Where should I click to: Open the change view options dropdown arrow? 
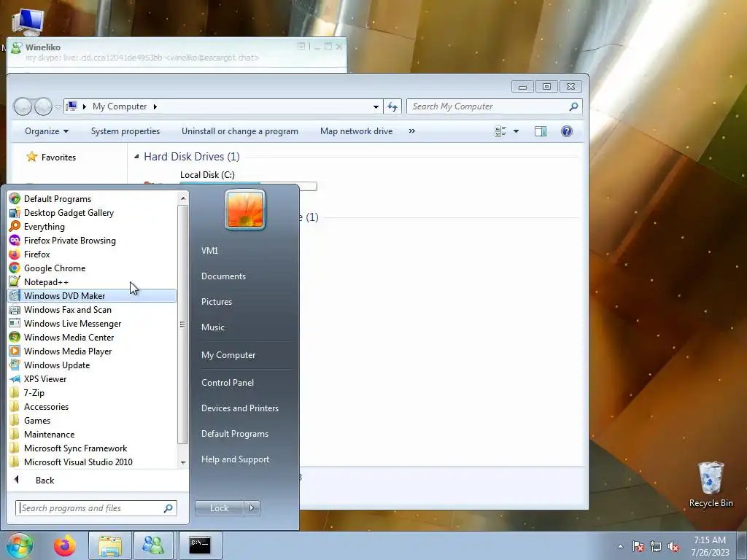point(516,131)
